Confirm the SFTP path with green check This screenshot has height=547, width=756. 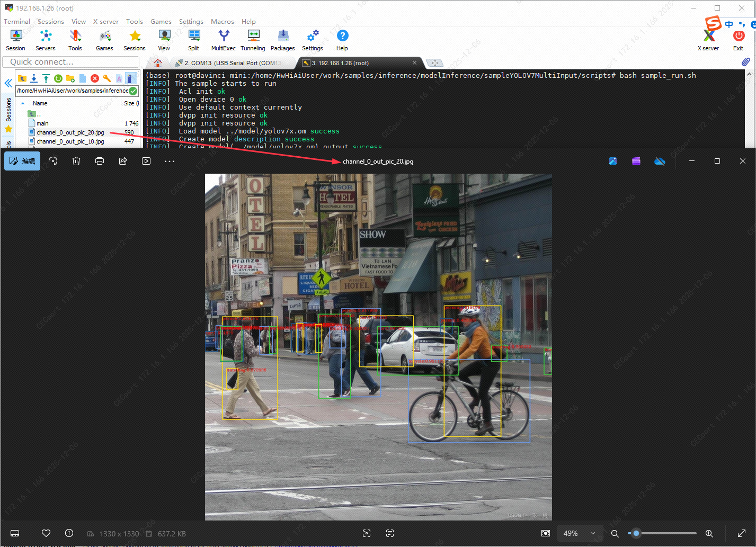point(133,91)
